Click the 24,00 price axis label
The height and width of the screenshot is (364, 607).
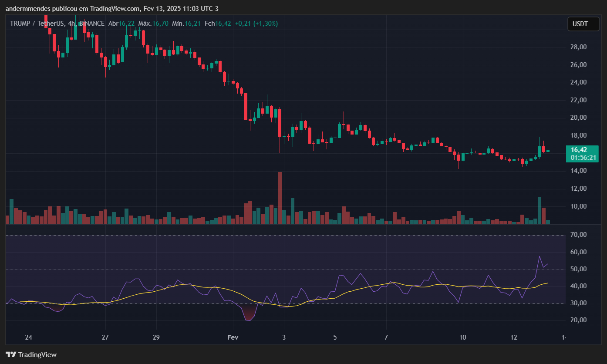pos(578,82)
